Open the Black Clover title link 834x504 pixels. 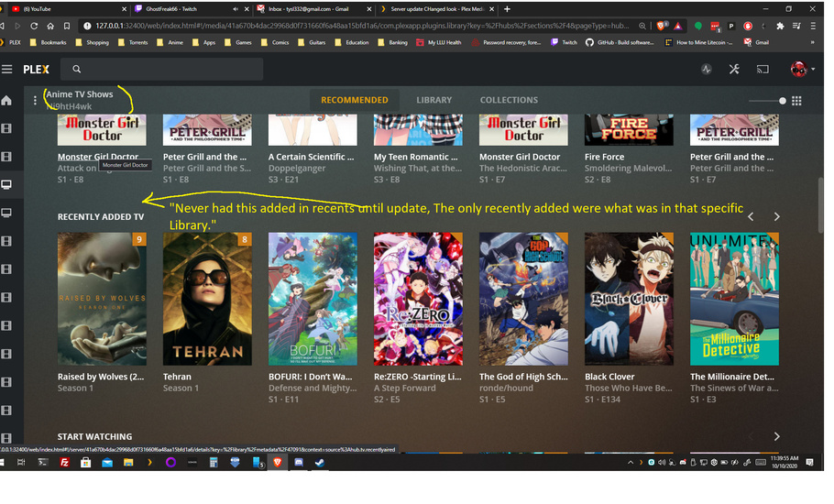pos(609,377)
